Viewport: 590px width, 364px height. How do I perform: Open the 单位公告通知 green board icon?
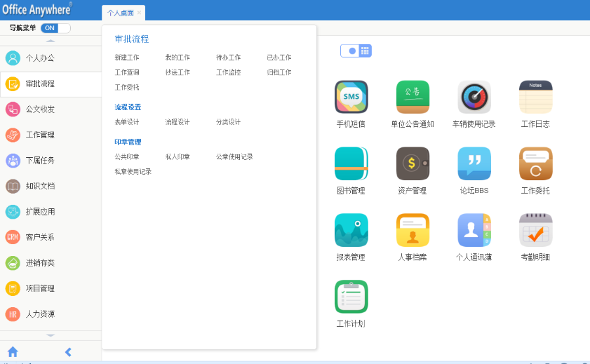[412, 98]
